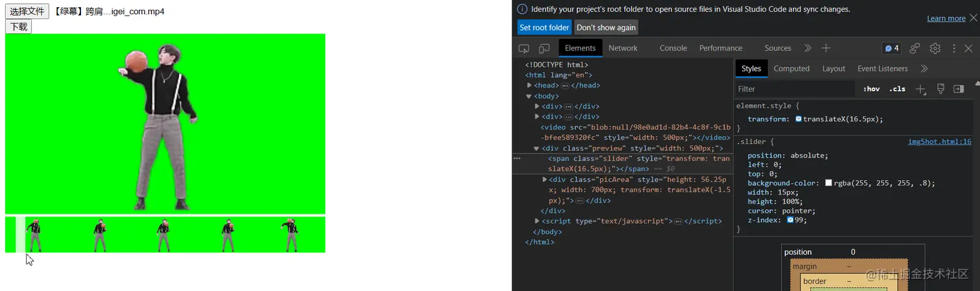Image resolution: width=980 pixels, height=291 pixels.
Task: Click the 选择文件 file chooser button
Action: click(27, 11)
